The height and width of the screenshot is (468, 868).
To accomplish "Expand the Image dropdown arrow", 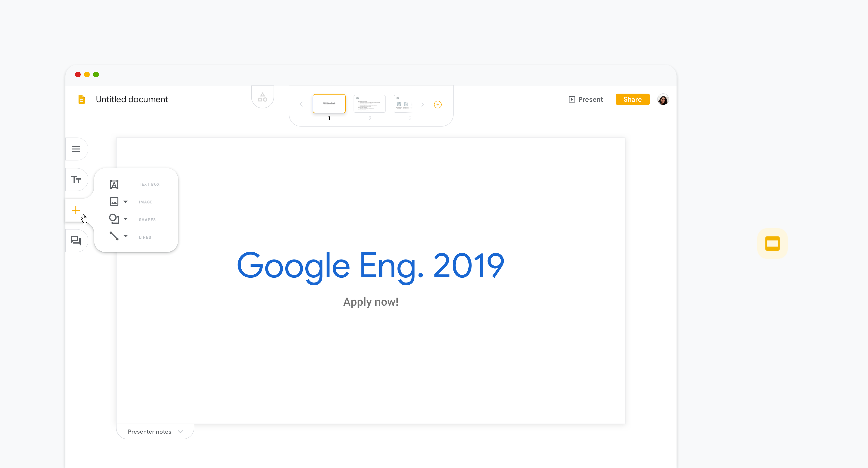I will point(126,202).
